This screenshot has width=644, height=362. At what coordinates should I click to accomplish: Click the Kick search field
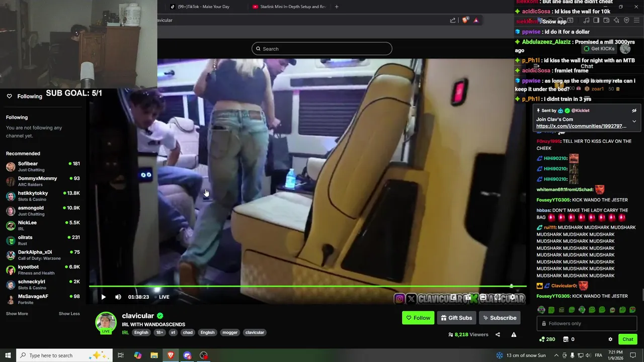(322, 49)
